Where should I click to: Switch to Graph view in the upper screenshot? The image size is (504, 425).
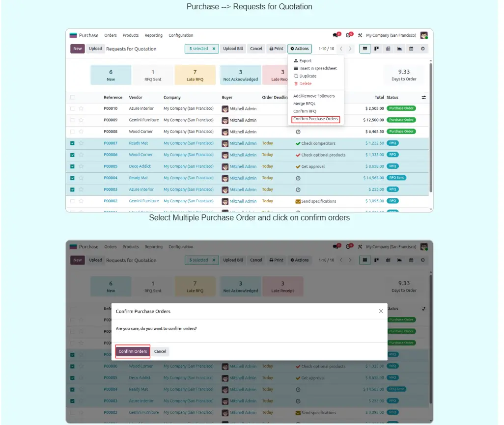click(x=399, y=49)
